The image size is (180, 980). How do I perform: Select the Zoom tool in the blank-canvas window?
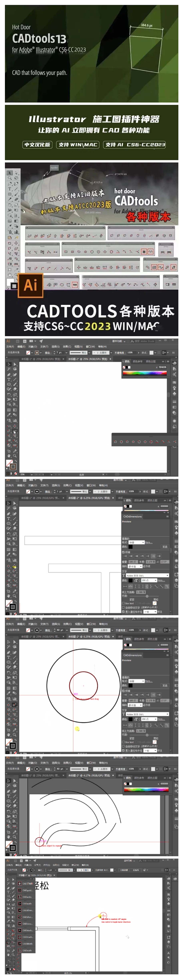[x=15, y=455]
